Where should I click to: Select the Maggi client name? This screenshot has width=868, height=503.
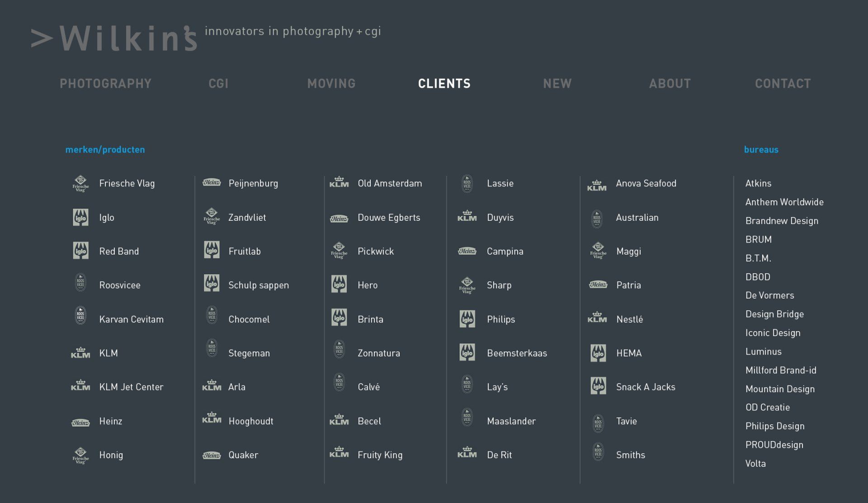(x=628, y=251)
